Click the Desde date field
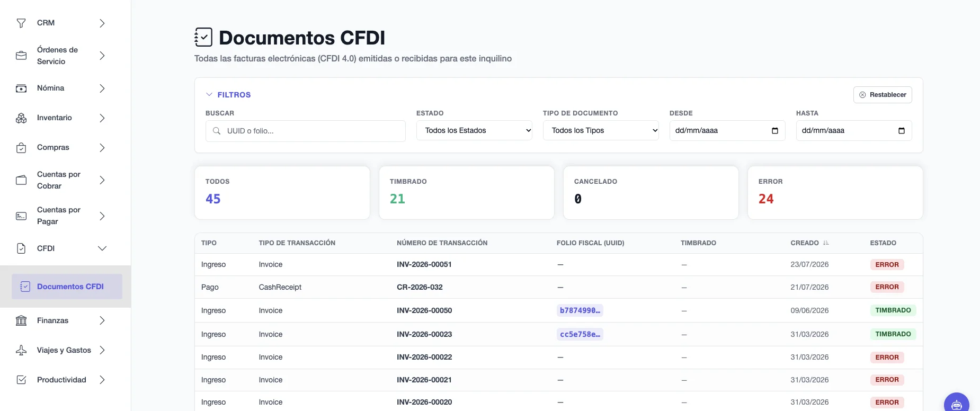 (x=727, y=131)
